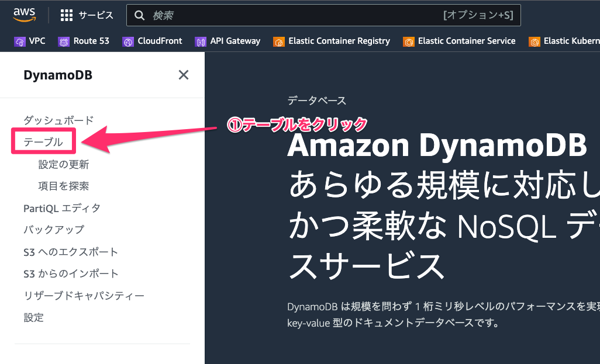The width and height of the screenshot is (600, 364).
Task: Focus the 検索 search field
Action: (x=323, y=15)
